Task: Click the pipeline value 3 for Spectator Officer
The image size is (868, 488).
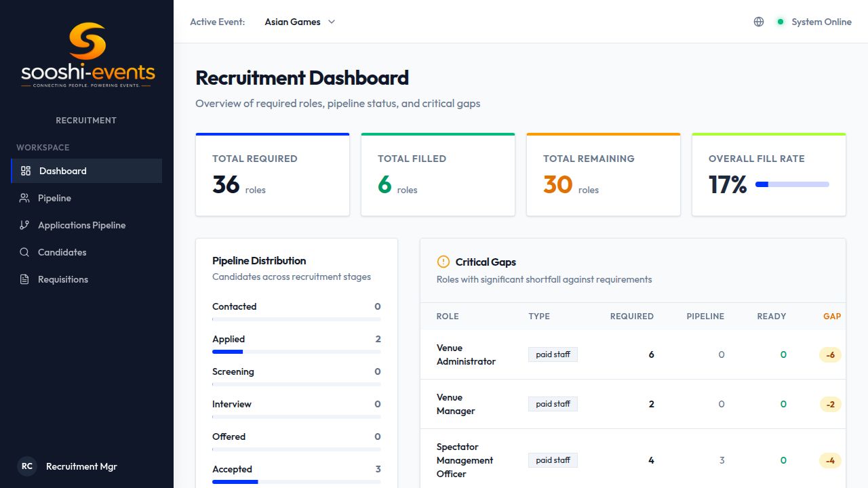Action: [722, 460]
